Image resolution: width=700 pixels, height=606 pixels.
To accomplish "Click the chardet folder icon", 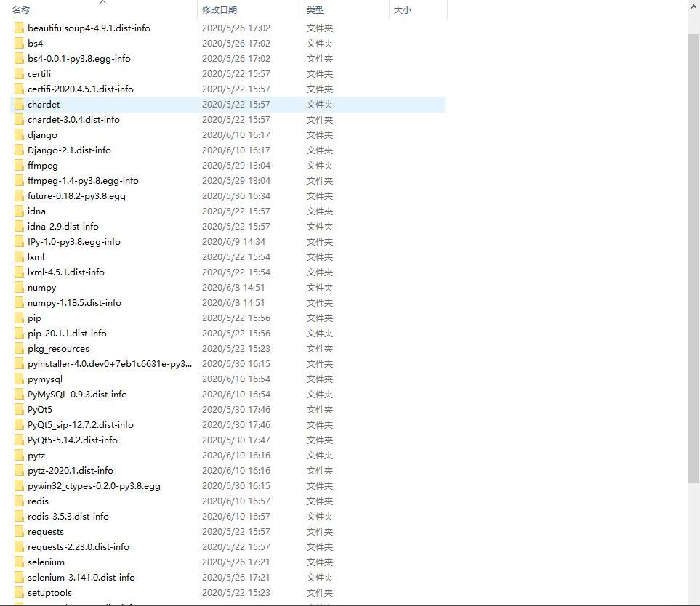I will coord(19,105).
